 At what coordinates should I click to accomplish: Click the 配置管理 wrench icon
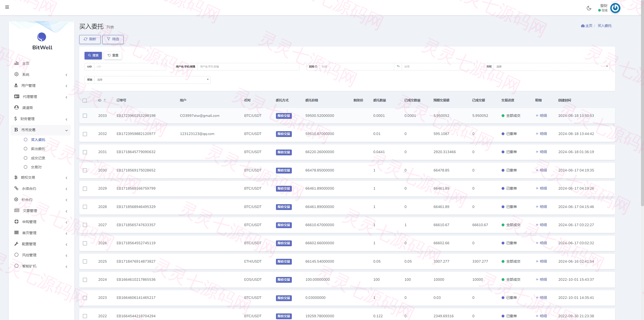coord(16,244)
